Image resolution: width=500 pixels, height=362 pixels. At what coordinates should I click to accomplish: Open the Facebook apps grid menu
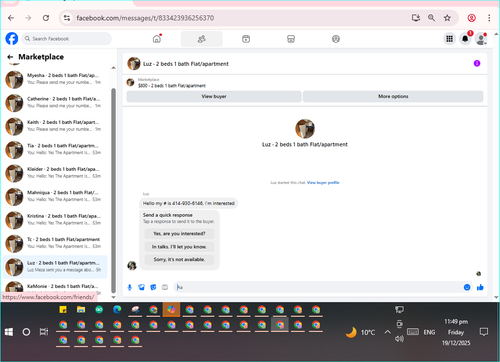coord(450,39)
